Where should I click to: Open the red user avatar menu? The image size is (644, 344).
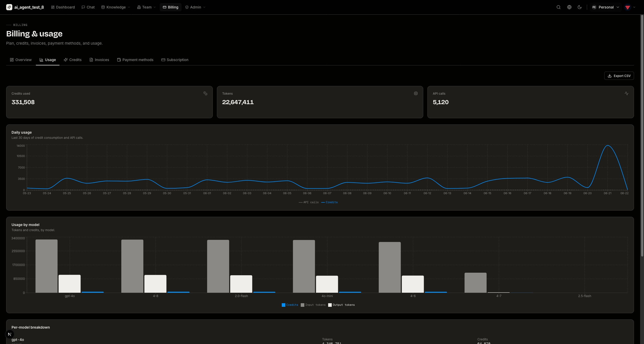pyautogui.click(x=628, y=7)
